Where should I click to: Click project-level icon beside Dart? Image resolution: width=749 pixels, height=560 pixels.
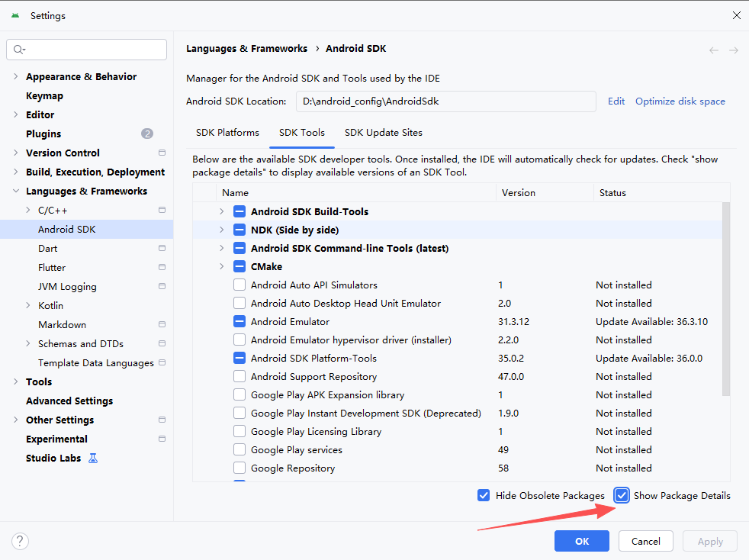(x=162, y=249)
